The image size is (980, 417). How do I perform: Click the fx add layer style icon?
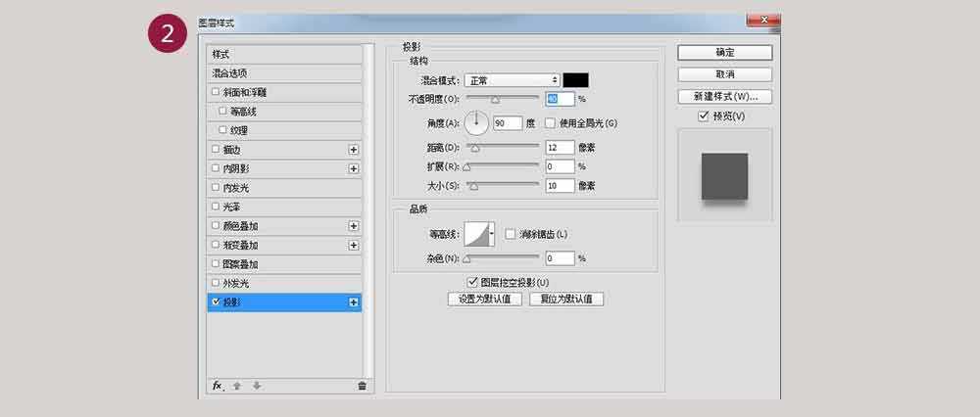pyautogui.click(x=217, y=386)
